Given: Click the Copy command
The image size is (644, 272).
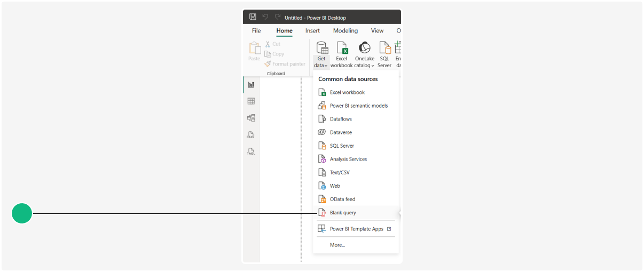Looking at the screenshot, I should [274, 54].
